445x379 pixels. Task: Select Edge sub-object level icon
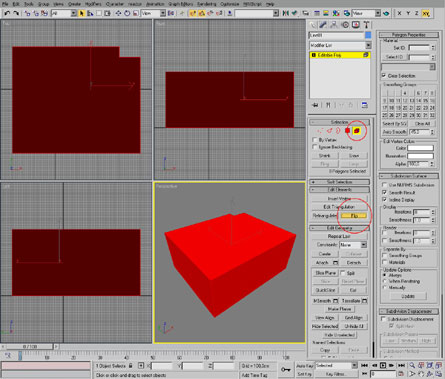329,131
